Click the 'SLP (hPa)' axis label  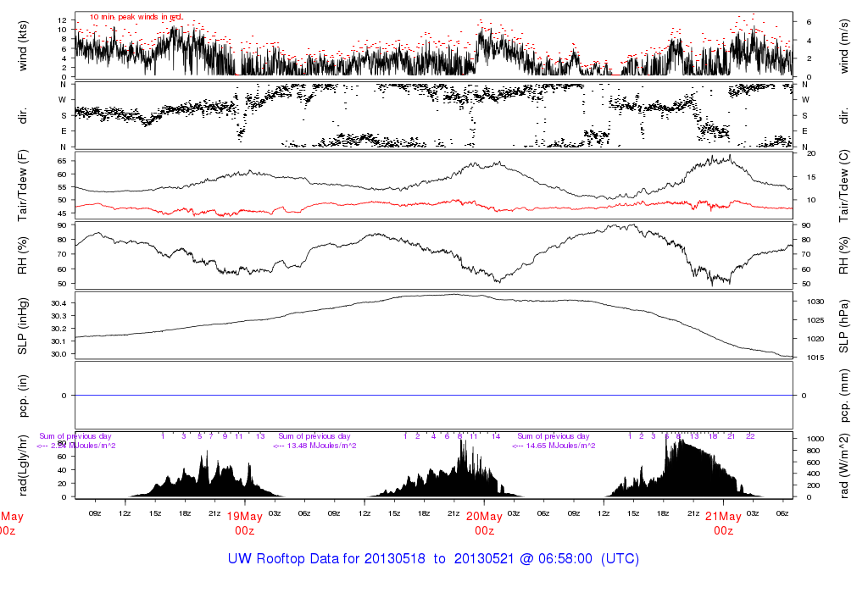pyautogui.click(x=843, y=326)
